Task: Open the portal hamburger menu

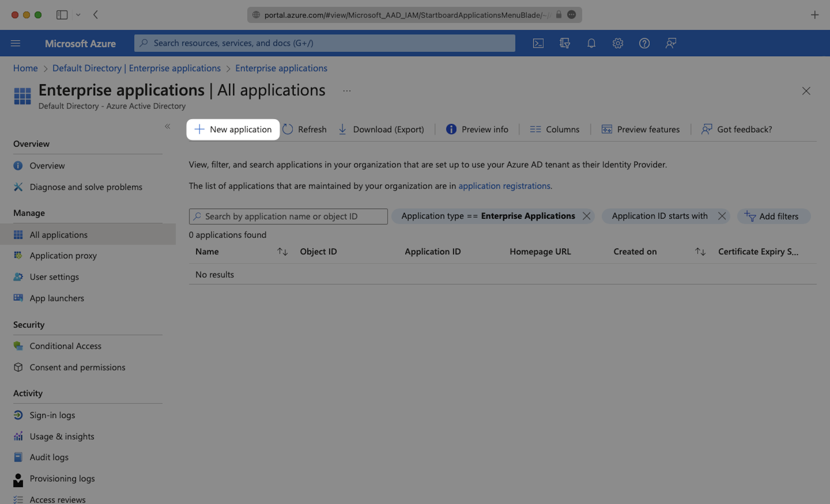Action: (x=16, y=43)
